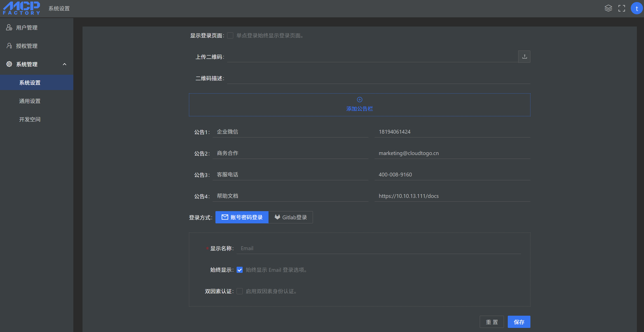Click the QR code upload icon button

(524, 57)
